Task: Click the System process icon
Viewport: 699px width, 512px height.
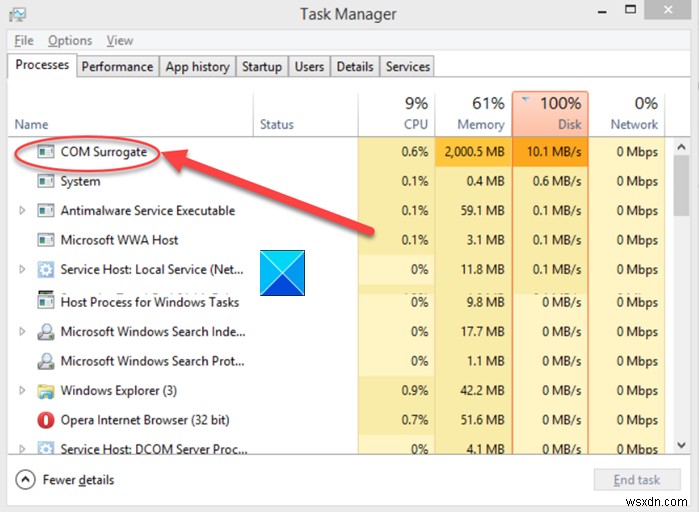Action: click(x=45, y=181)
